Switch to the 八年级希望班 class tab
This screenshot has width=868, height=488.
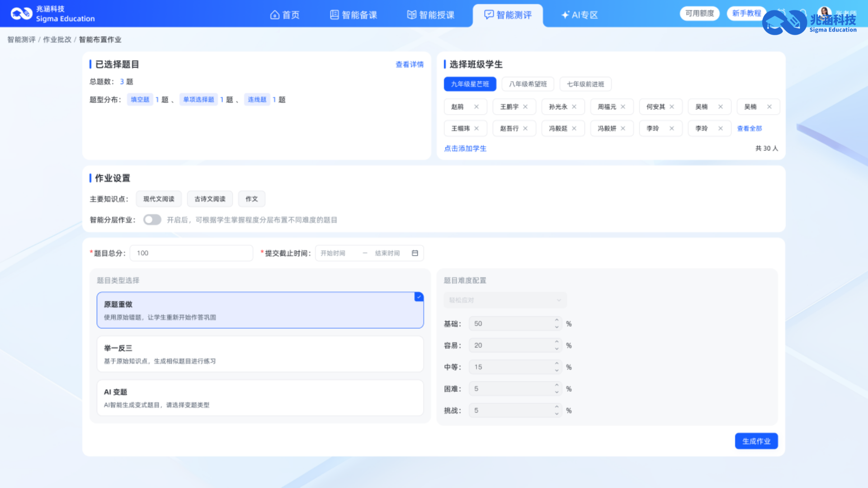pyautogui.click(x=528, y=84)
